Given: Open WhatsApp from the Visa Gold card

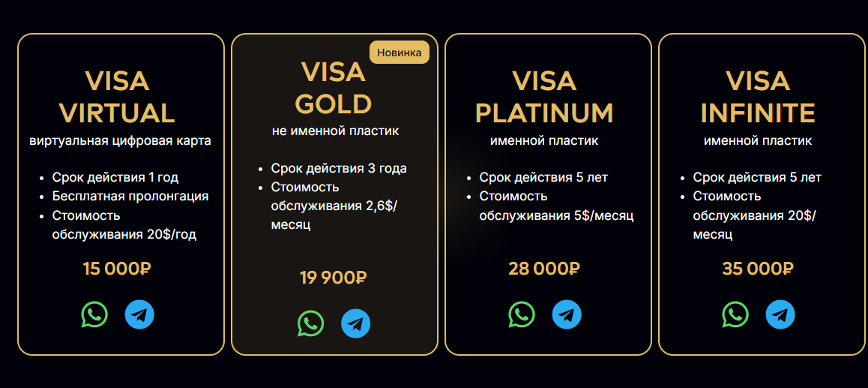Looking at the screenshot, I should (x=311, y=323).
